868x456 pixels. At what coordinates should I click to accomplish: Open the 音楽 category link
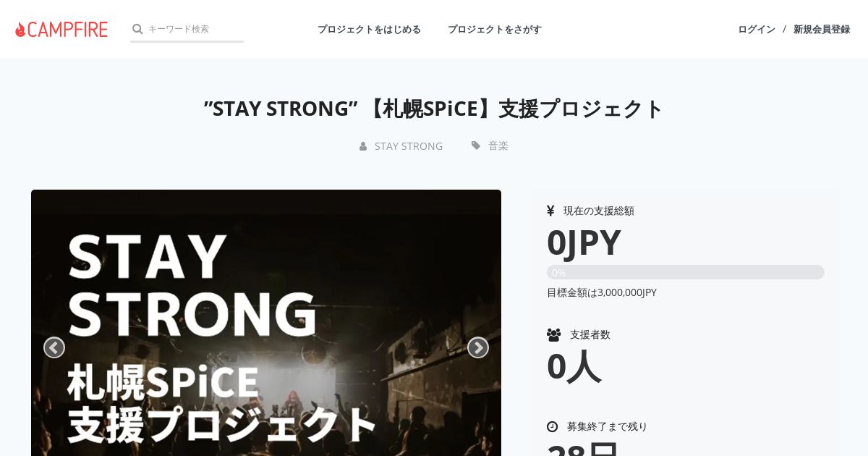pos(498,145)
